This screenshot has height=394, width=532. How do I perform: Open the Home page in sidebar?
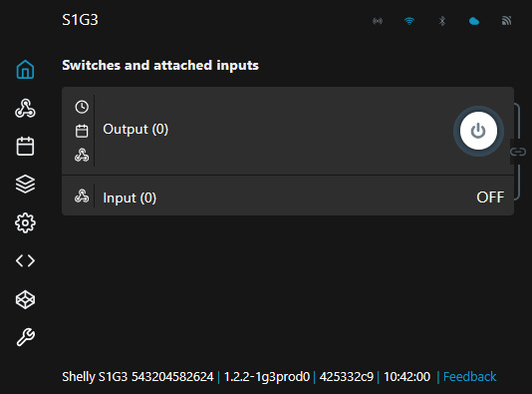point(26,69)
